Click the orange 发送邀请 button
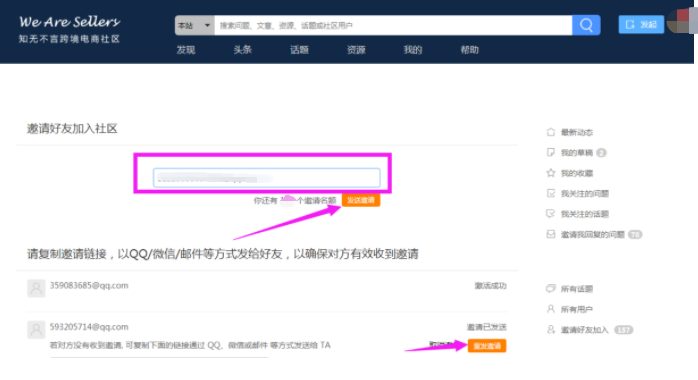Image resolution: width=698 pixels, height=380 pixels. coord(361,200)
